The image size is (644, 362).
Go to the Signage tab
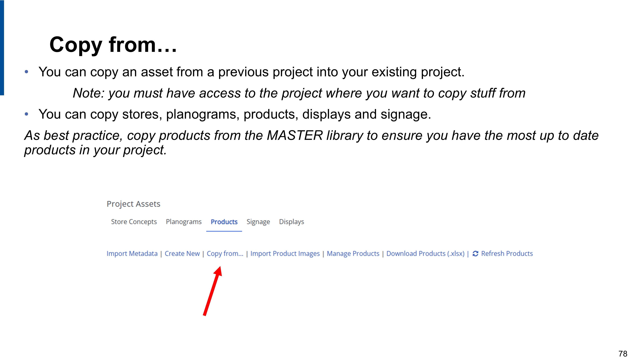258,222
